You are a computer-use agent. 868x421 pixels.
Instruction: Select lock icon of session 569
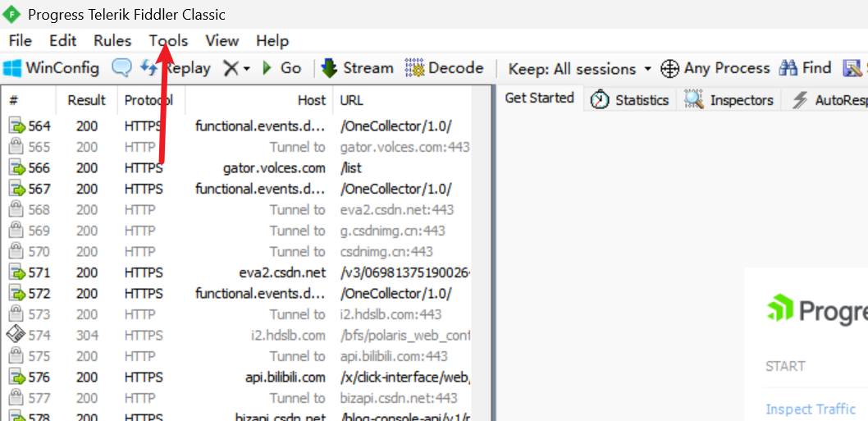click(16, 231)
